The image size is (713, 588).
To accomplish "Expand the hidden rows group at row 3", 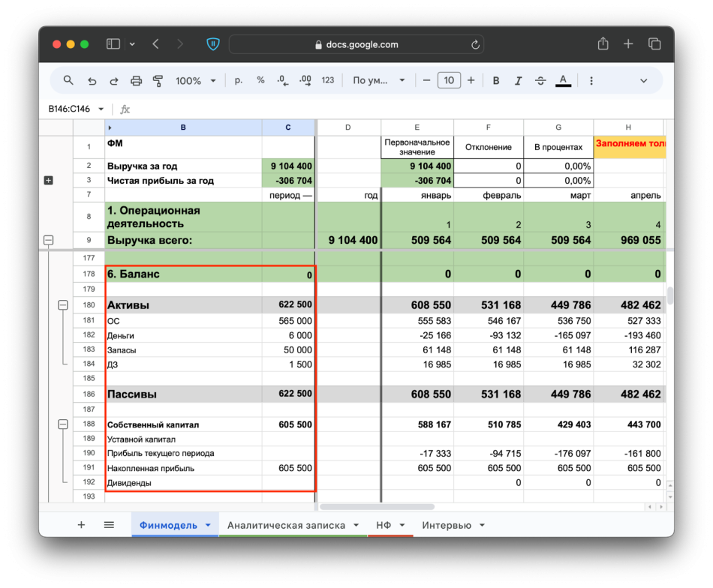I will (x=49, y=181).
